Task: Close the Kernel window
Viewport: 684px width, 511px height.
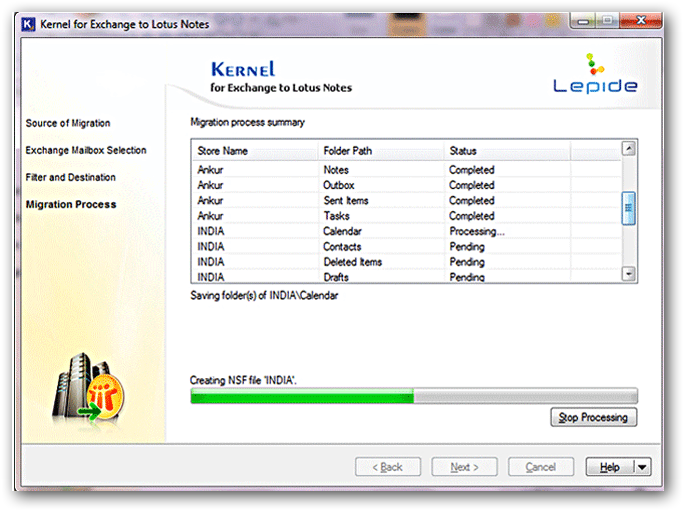Action: 641,21
